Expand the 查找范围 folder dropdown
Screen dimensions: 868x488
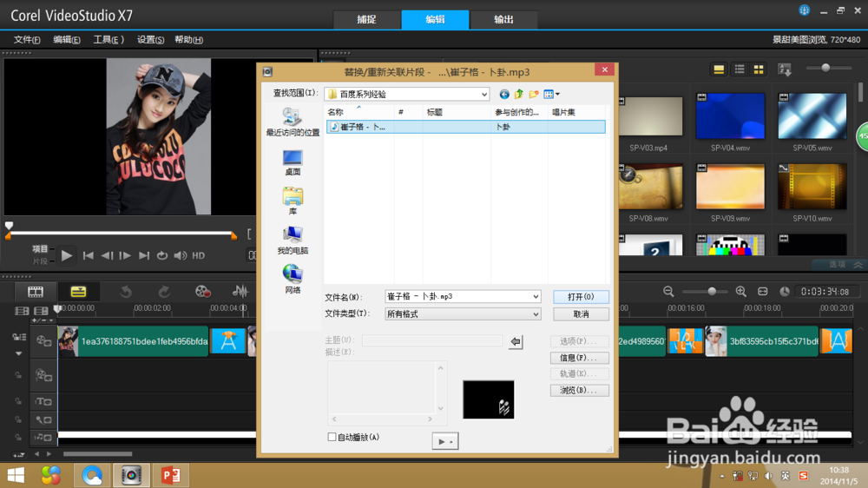[x=484, y=94]
